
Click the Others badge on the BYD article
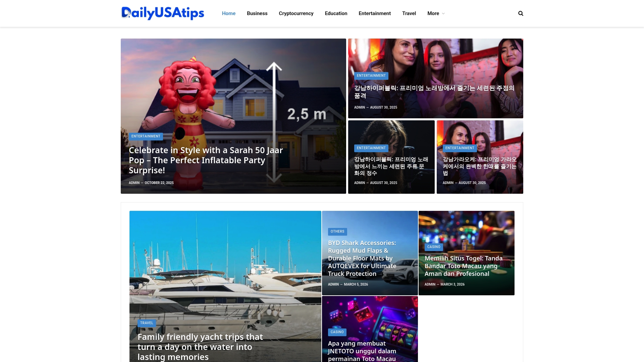coord(337,231)
